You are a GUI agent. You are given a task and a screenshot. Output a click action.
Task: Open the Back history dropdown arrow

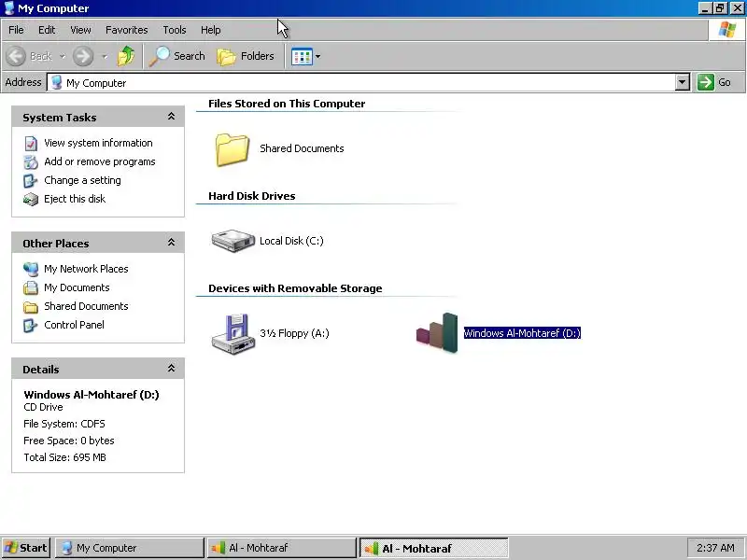(63, 57)
